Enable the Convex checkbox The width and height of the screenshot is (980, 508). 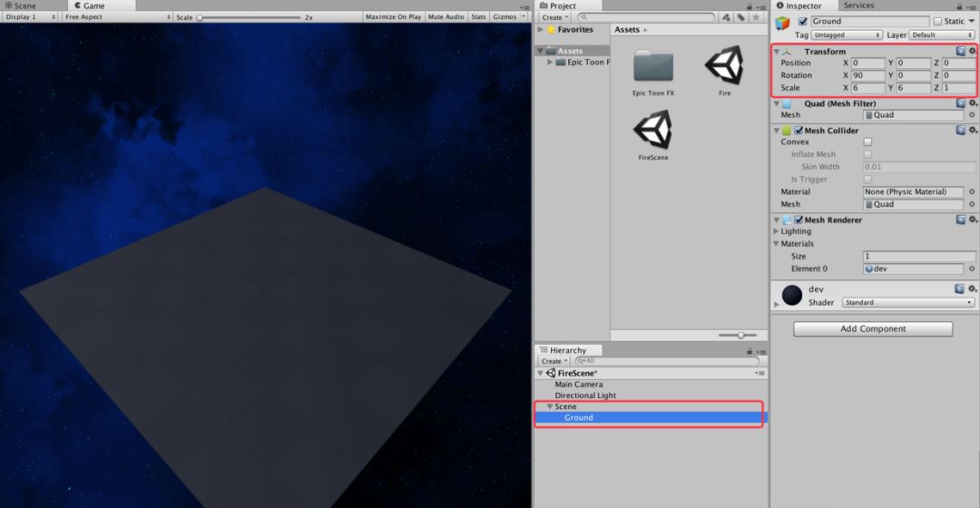click(867, 142)
